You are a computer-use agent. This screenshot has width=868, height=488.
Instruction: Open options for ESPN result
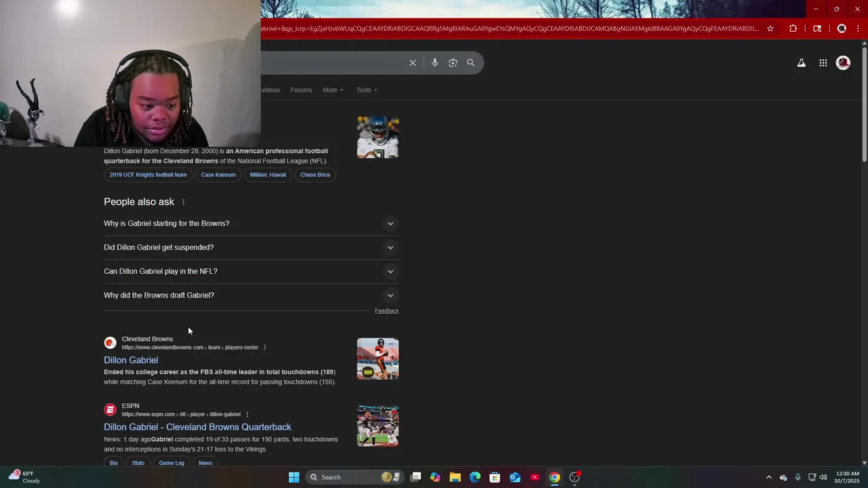pos(247,414)
